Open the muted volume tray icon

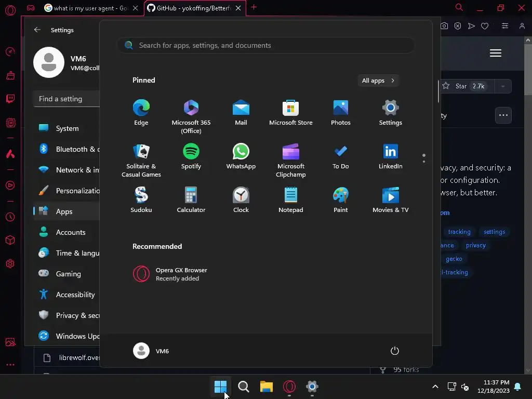click(x=465, y=387)
